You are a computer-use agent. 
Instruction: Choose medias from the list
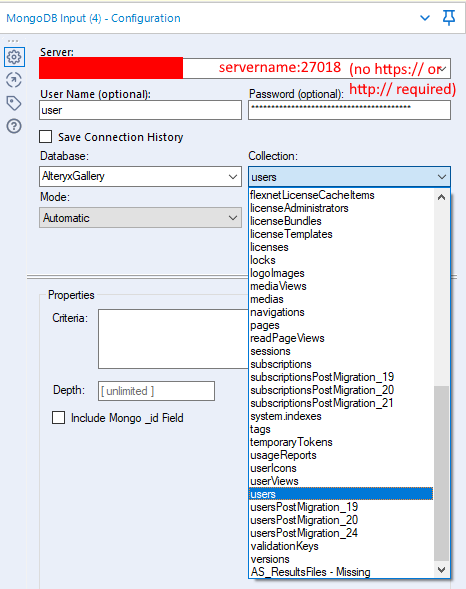tap(341, 299)
